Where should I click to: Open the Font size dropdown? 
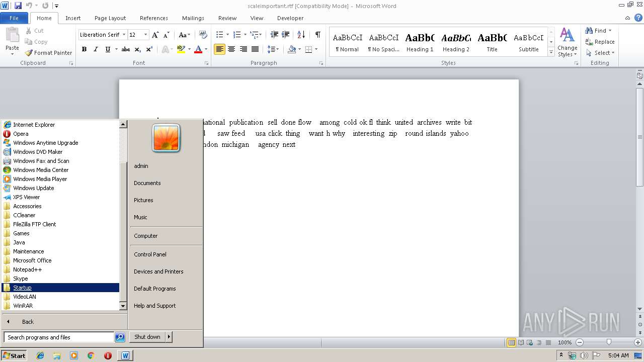pyautogui.click(x=146, y=35)
